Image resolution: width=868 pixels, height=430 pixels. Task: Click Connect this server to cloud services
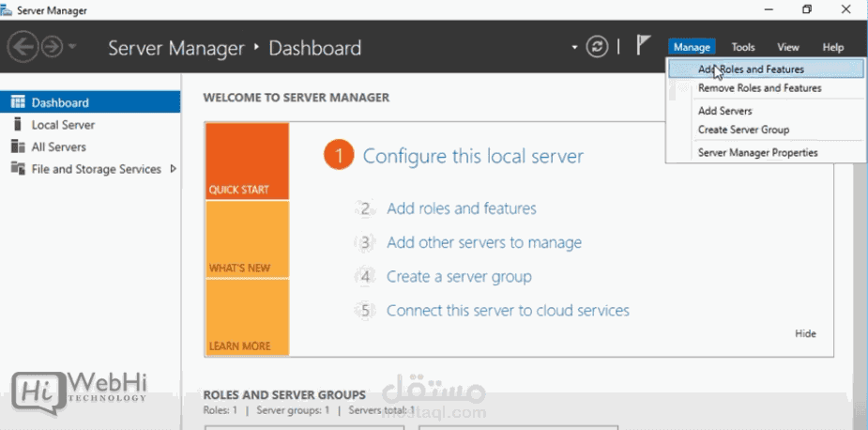508,310
